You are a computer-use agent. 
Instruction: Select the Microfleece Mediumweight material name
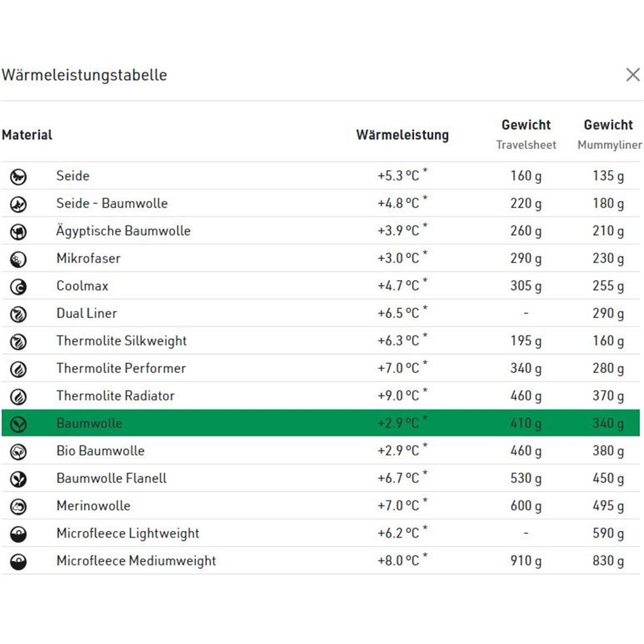(x=136, y=561)
